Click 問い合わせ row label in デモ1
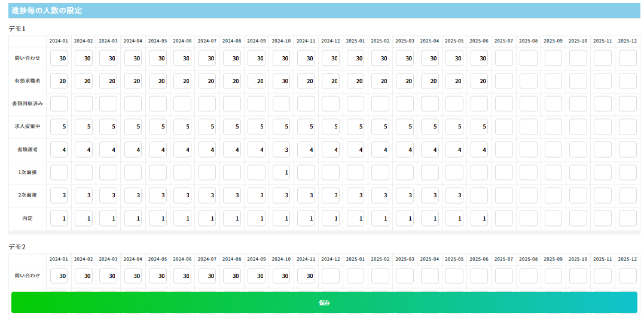Screen dimensions: 644x315 (27, 59)
